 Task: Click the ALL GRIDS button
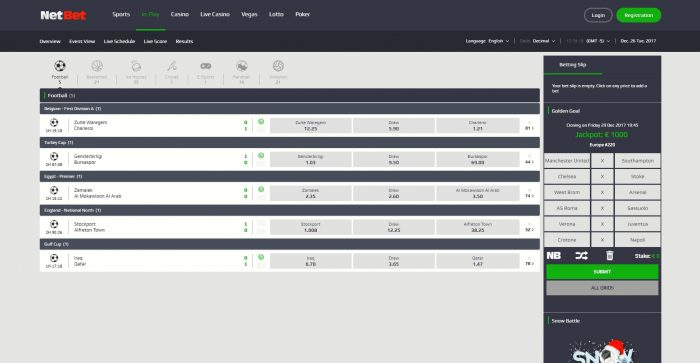pyautogui.click(x=602, y=288)
